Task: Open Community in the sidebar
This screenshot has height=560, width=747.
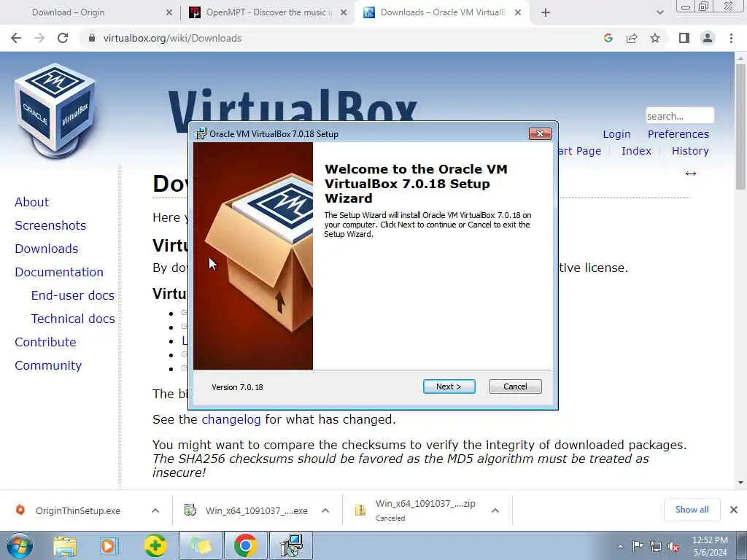Action: pos(48,365)
